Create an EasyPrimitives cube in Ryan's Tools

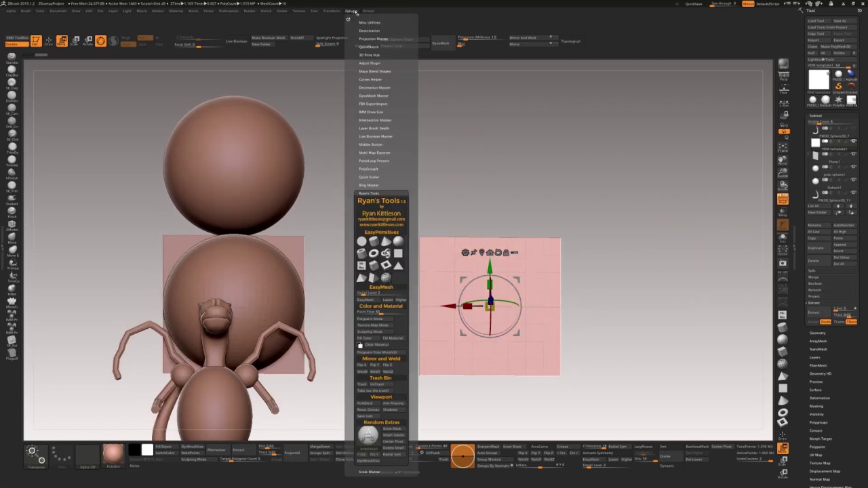374,265
